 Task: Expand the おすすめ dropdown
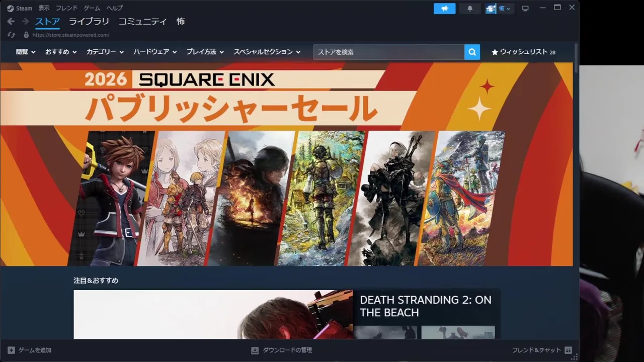[61, 52]
